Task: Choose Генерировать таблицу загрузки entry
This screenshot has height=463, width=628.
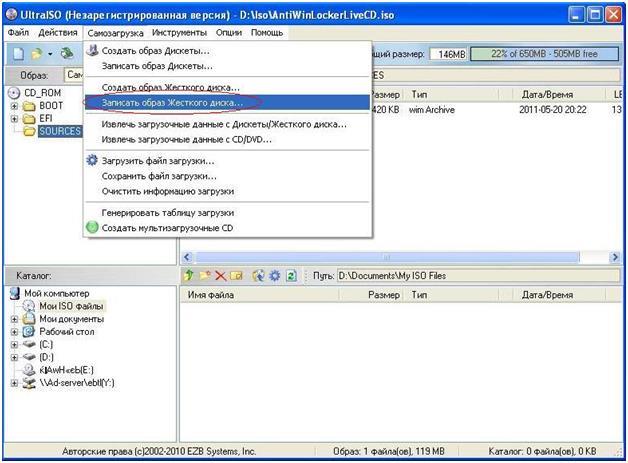Action: pos(227,213)
